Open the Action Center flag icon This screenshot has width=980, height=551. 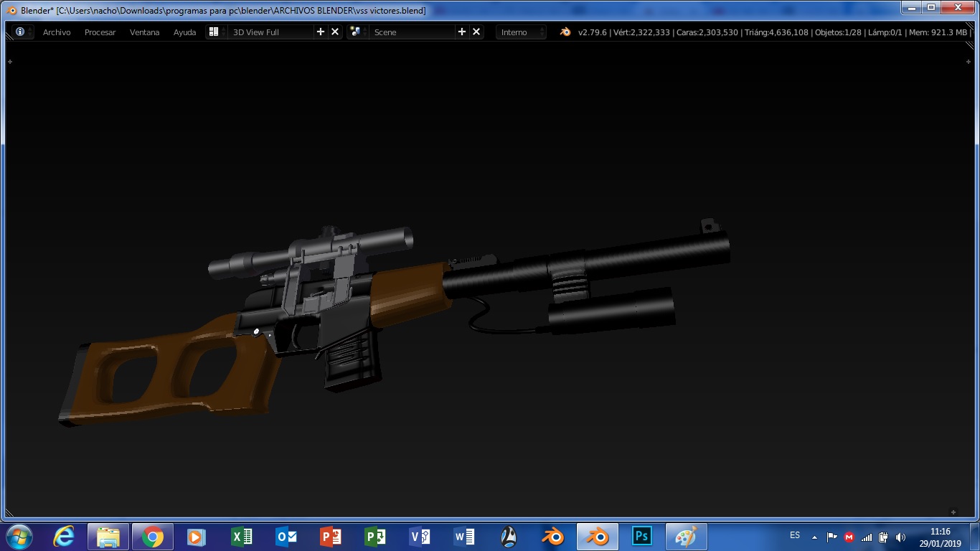pyautogui.click(x=831, y=537)
